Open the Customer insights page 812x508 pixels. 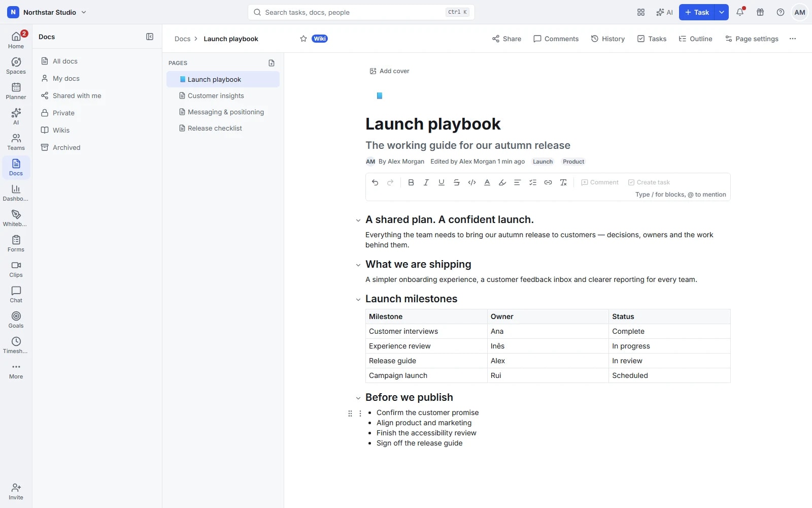point(223,96)
